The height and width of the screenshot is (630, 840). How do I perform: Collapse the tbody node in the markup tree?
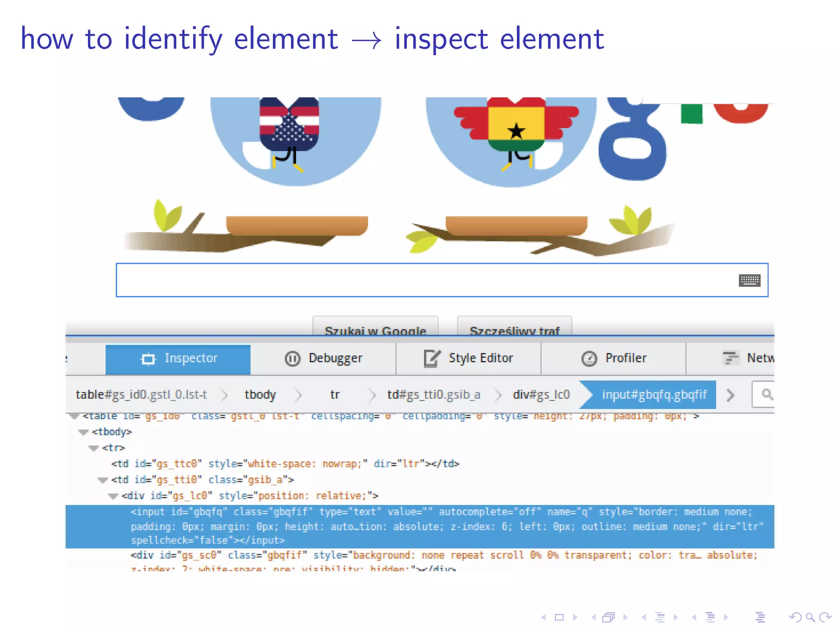tap(84, 432)
